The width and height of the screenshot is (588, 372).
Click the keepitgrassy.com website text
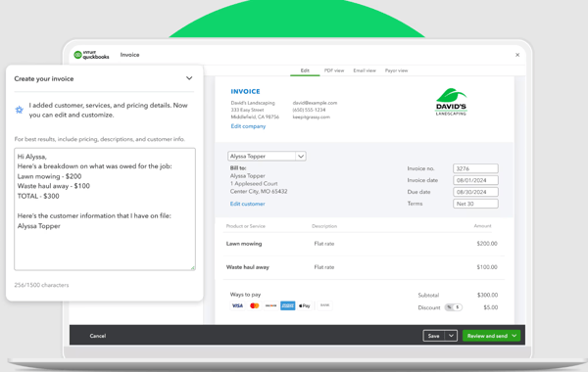[312, 116]
